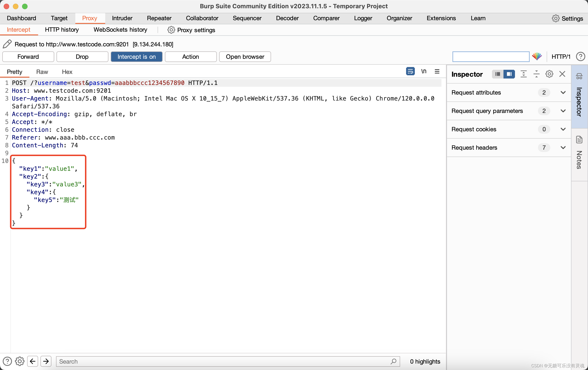The height and width of the screenshot is (370, 588).
Task: Click the Host header line in request
Action: (x=61, y=91)
